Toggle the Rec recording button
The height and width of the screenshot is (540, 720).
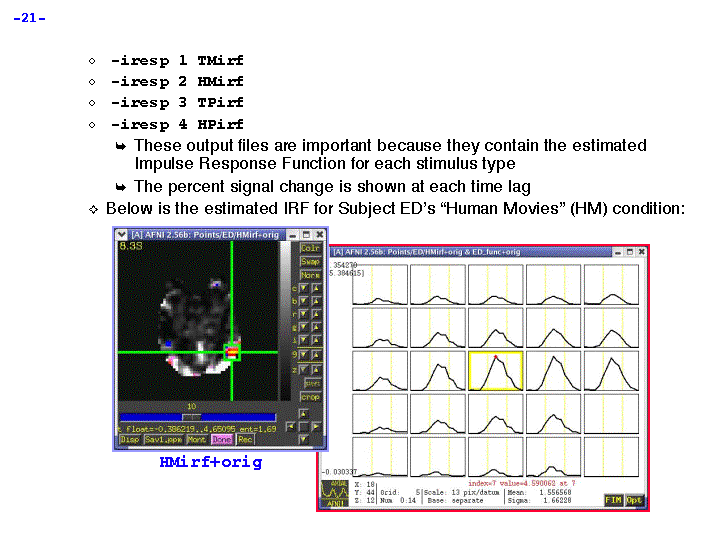click(x=245, y=439)
